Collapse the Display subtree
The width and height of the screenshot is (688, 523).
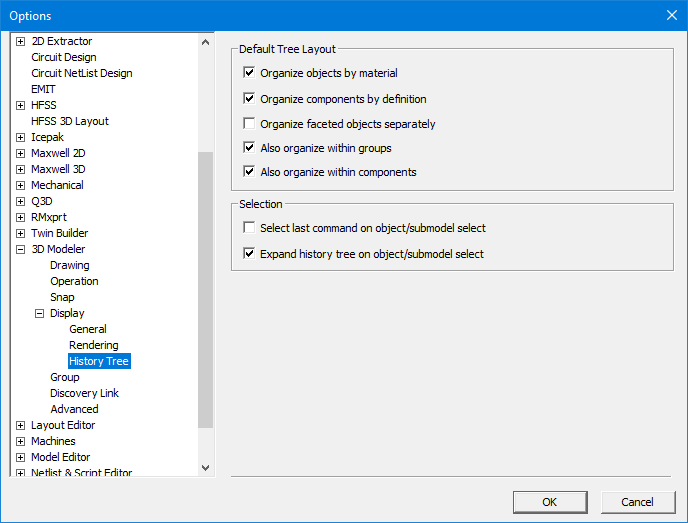point(39,313)
